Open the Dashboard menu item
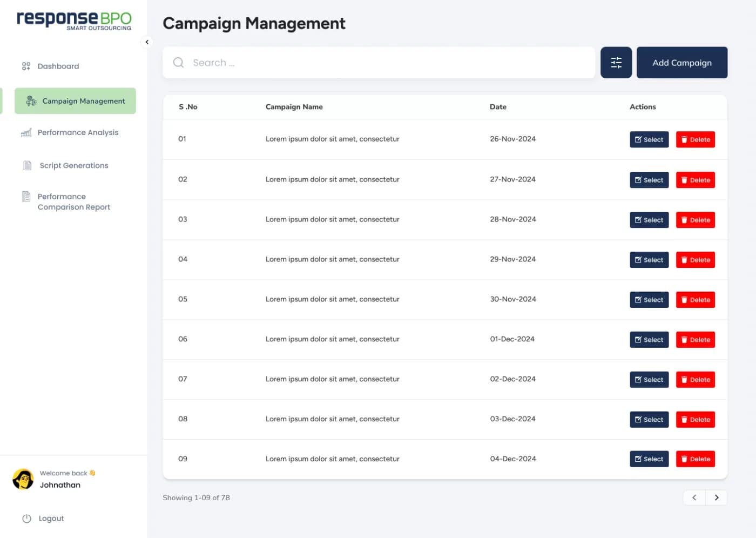This screenshot has width=756, height=538. 58,66
